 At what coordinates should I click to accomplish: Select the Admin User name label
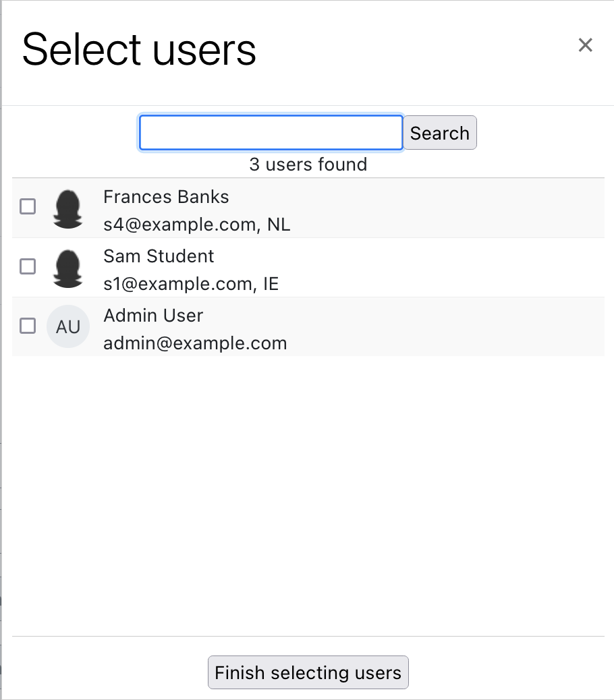[153, 316]
